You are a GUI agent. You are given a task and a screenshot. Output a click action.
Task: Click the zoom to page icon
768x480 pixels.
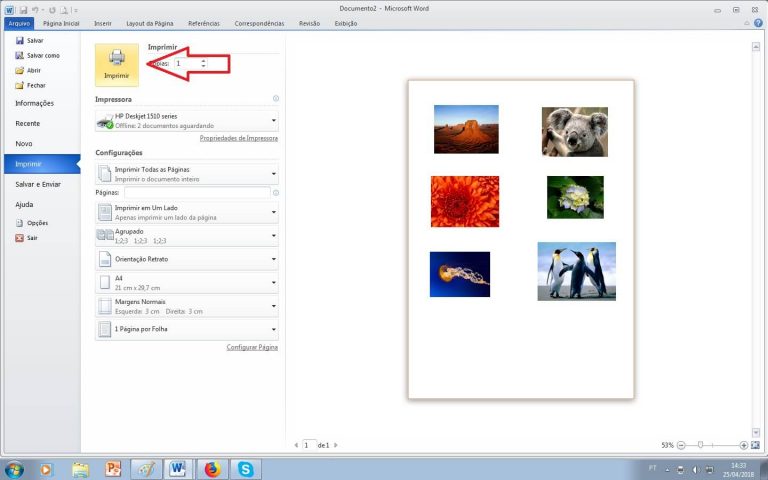click(x=756, y=444)
